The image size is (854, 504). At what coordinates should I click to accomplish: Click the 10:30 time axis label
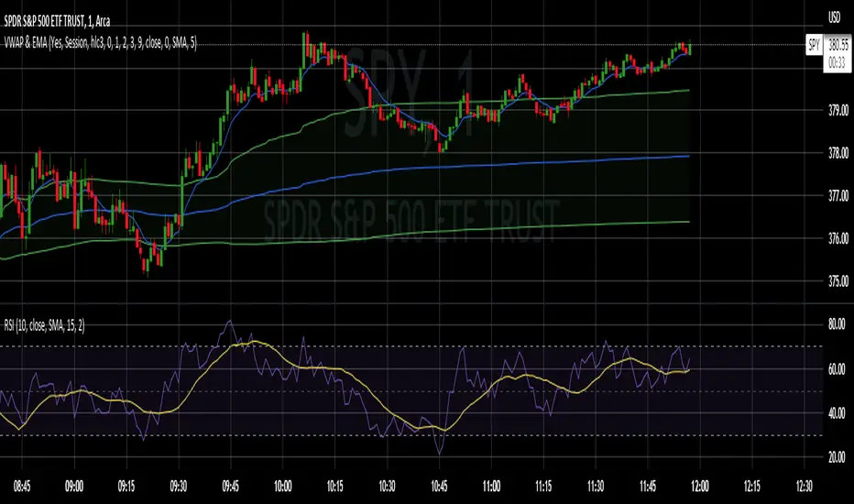tap(387, 486)
